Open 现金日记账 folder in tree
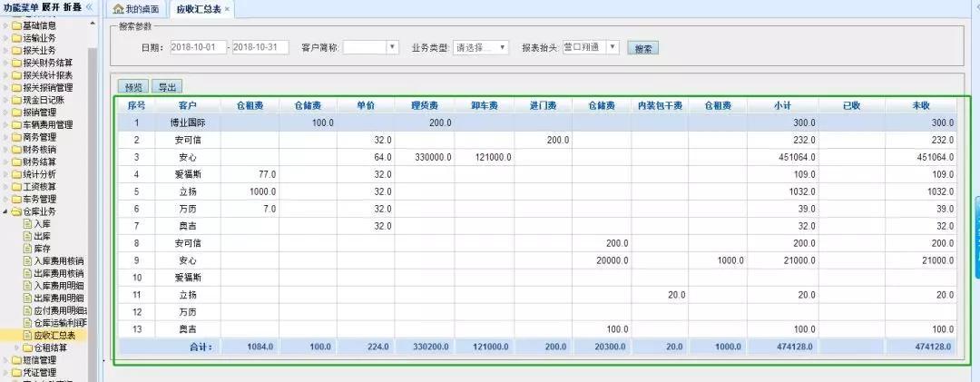The width and height of the screenshot is (980, 382). [x=44, y=100]
